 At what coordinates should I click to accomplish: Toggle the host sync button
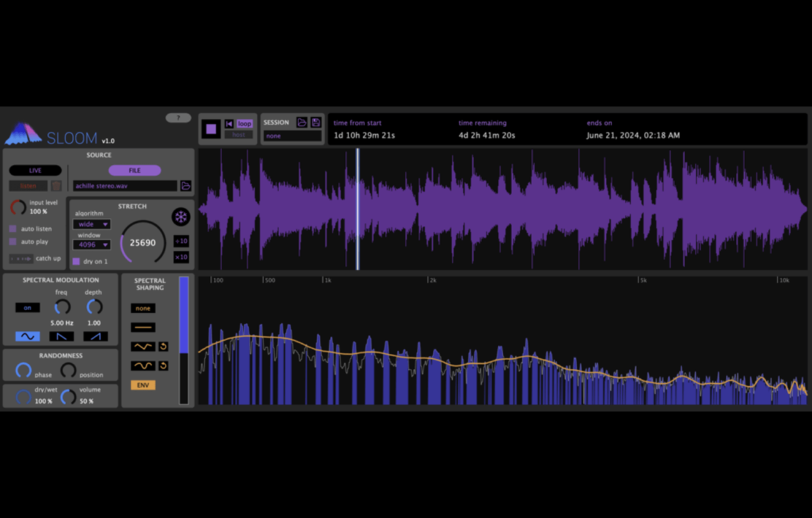239,134
